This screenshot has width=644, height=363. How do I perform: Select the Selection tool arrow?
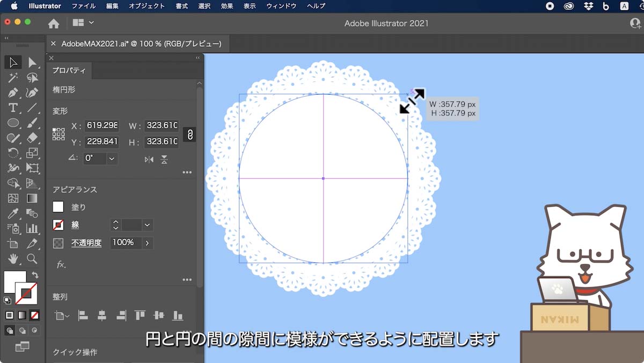tap(13, 62)
